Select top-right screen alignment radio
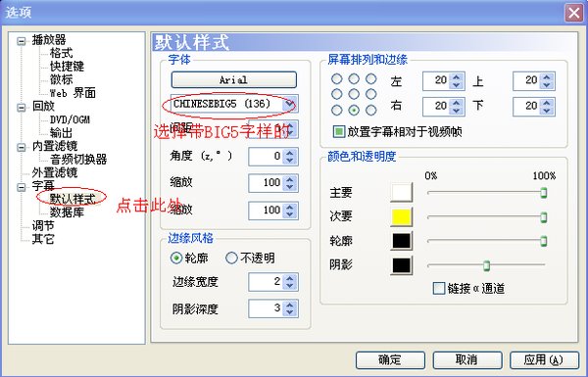 point(370,78)
